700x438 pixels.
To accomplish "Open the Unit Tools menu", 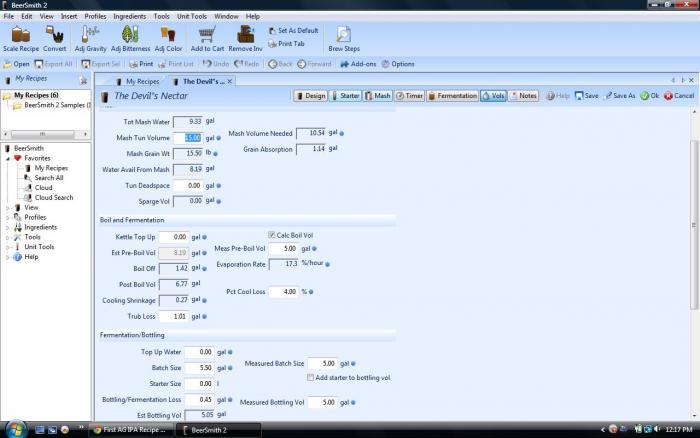I will 192,17.
